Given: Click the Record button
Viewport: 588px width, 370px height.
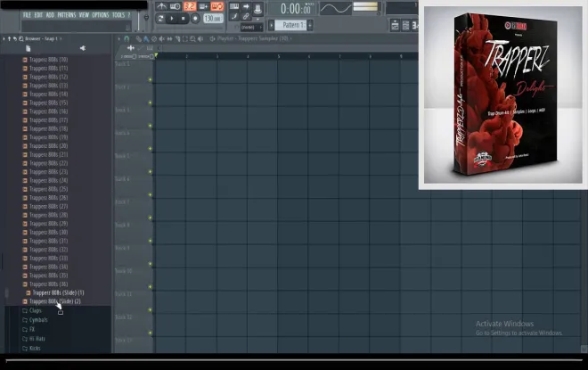Looking at the screenshot, I should [x=195, y=18].
